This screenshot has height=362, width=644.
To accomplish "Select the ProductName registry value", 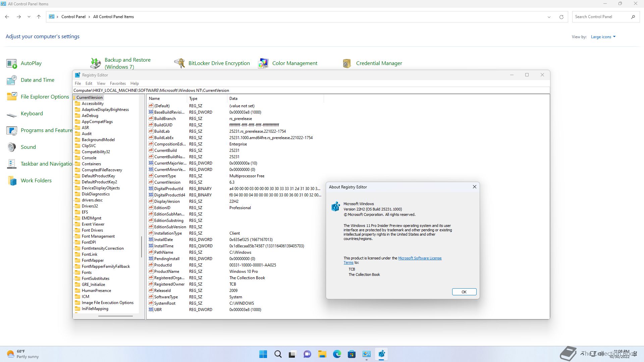I will [x=166, y=271].
